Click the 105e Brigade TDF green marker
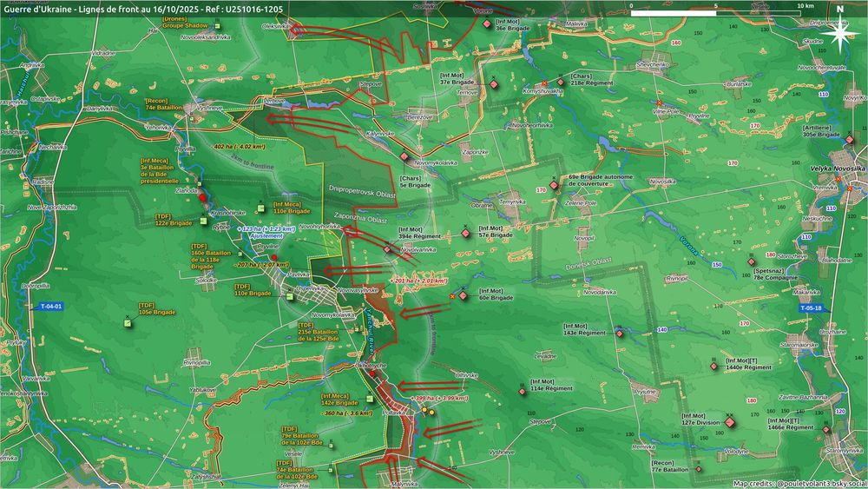The image size is (868, 489). click(x=128, y=323)
